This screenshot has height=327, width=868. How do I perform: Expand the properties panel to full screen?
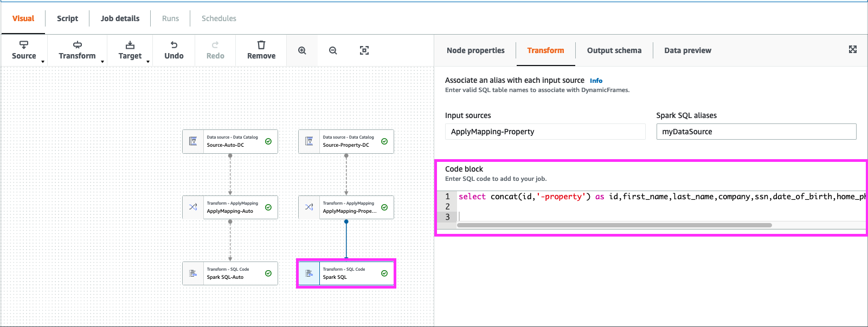pos(852,50)
